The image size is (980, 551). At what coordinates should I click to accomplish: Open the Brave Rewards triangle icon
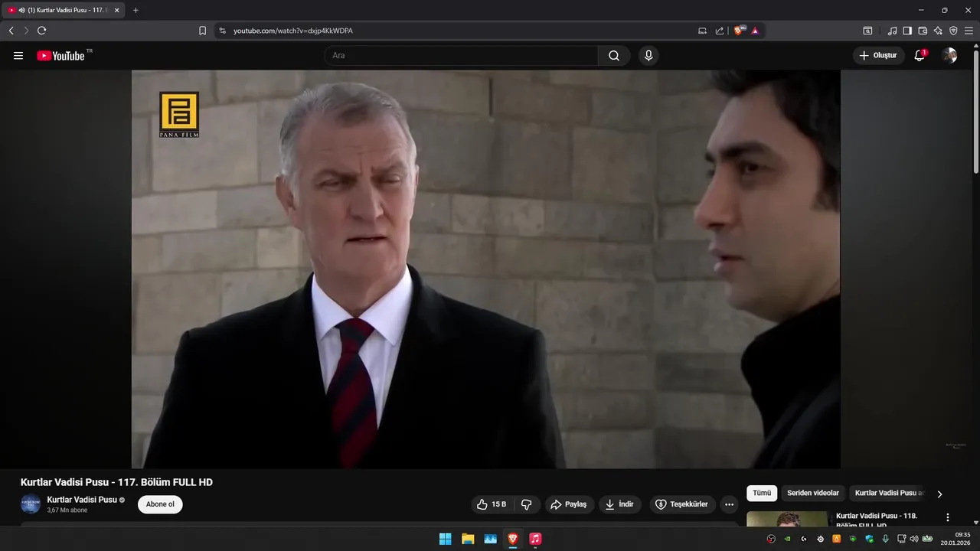click(x=755, y=31)
